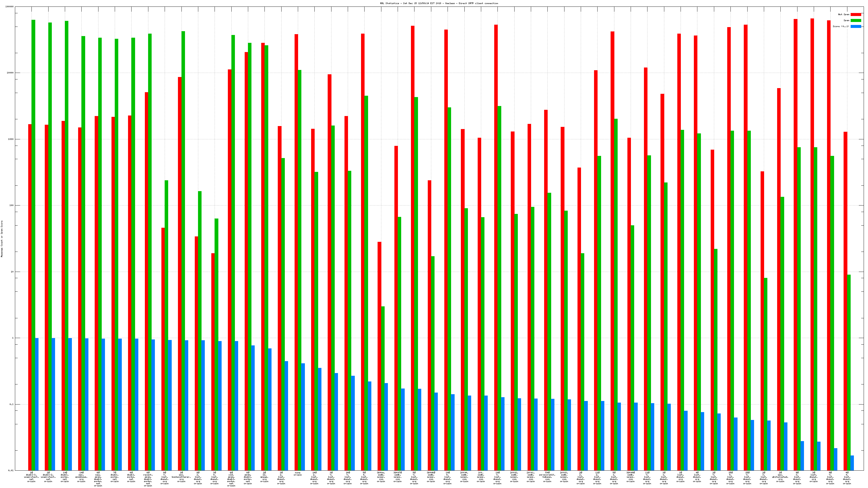The width and height of the screenshot is (868, 488).
Task: Click the blue Score (0..1) legend swatch
Action: [x=856, y=26]
